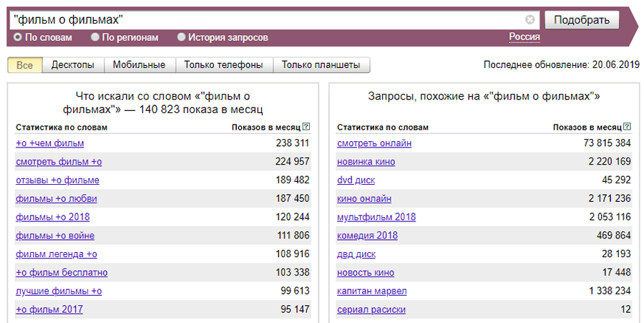
Task: Switch to the 'Десктопы' tab
Action: pos(72,65)
